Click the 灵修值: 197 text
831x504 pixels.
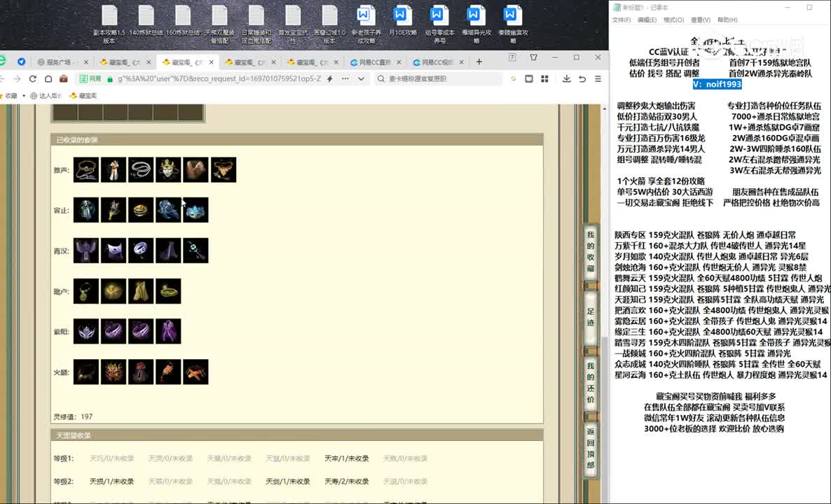point(73,417)
